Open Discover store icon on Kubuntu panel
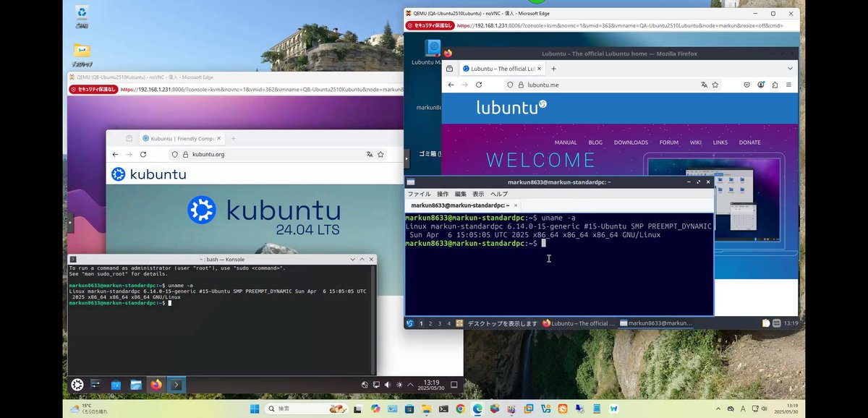Viewport: 868px width, 418px height. (116, 385)
